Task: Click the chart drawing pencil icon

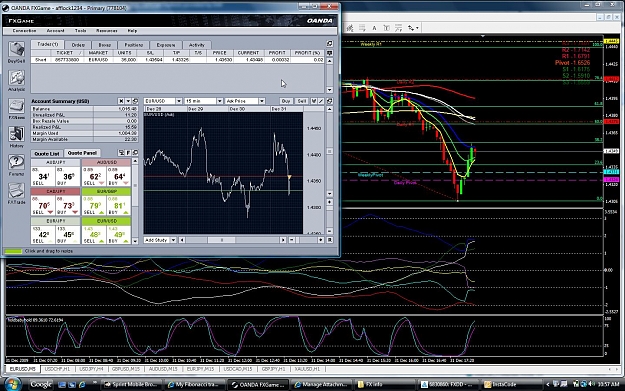Action: [321, 101]
